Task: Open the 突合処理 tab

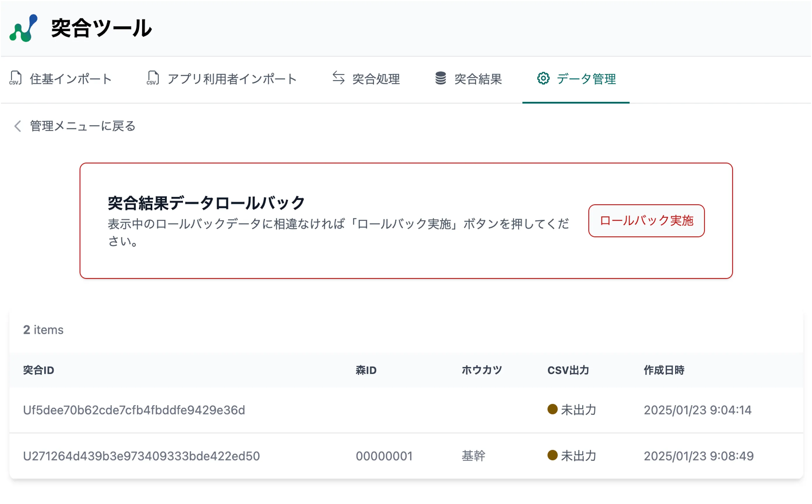Action: 376,79
